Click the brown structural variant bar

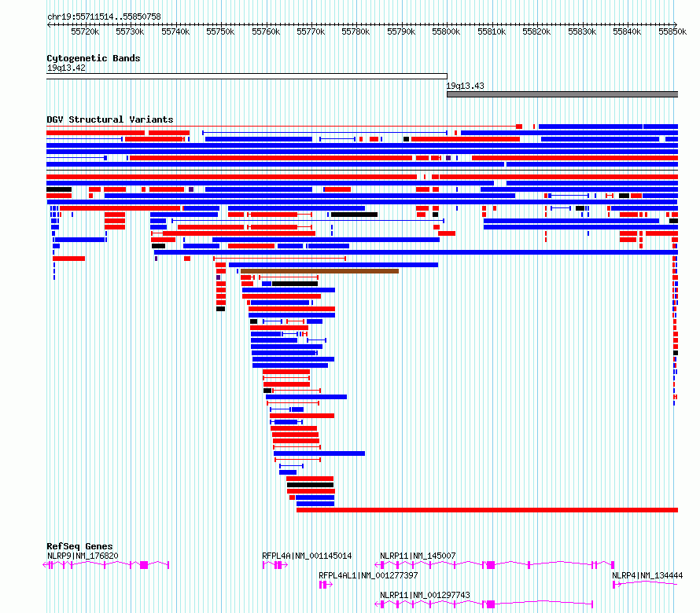(319, 271)
